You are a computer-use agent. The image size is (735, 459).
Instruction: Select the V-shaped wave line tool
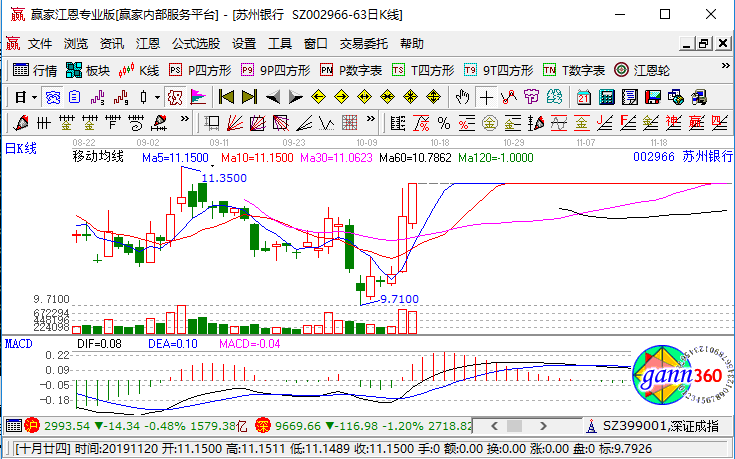pos(327,123)
